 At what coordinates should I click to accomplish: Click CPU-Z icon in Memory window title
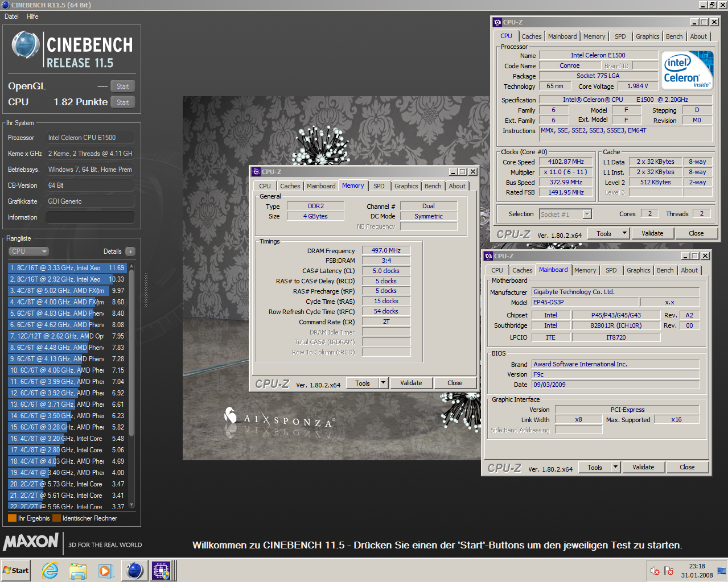pyautogui.click(x=256, y=171)
